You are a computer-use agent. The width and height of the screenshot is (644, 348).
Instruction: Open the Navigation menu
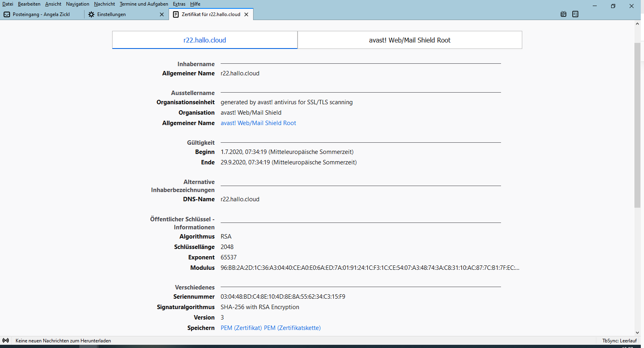pos(78,4)
